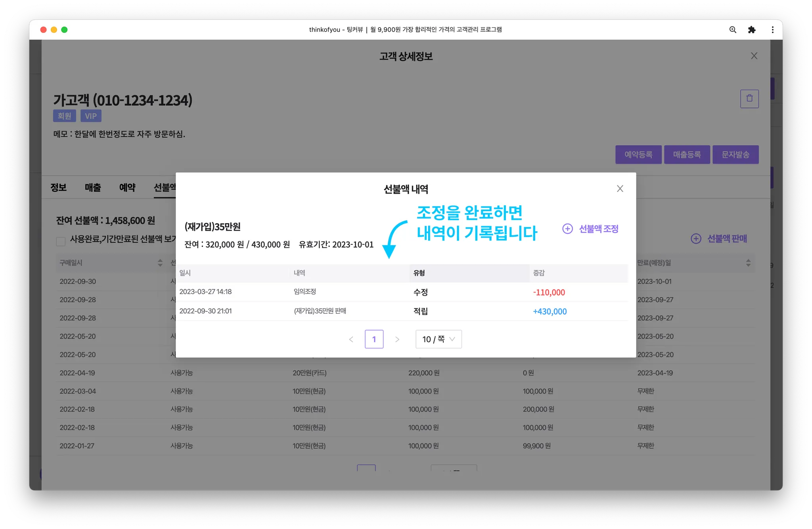Click the 매출등록 button
The image size is (812, 529).
pos(687,155)
